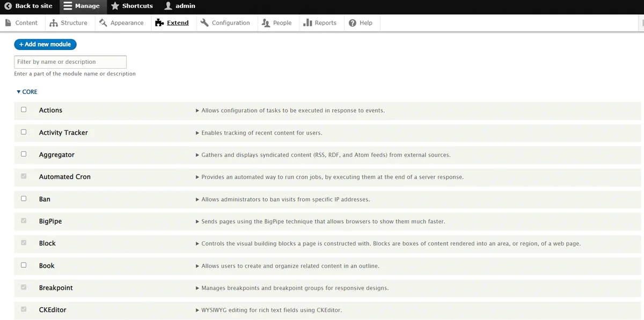Expand the Block module description
This screenshot has width=644, height=320.
(388, 244)
